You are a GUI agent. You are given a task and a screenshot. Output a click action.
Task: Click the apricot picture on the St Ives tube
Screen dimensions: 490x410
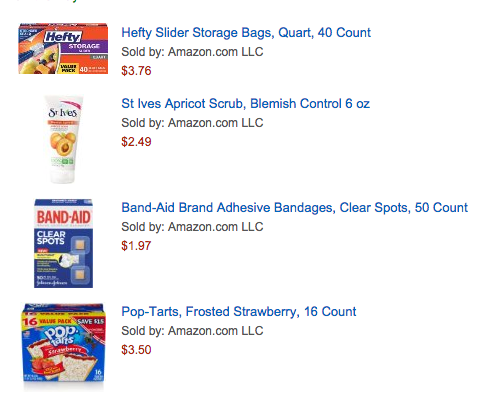pos(63,144)
